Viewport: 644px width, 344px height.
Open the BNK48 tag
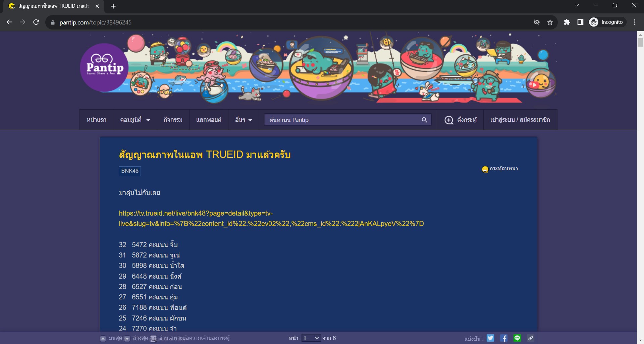click(x=130, y=171)
